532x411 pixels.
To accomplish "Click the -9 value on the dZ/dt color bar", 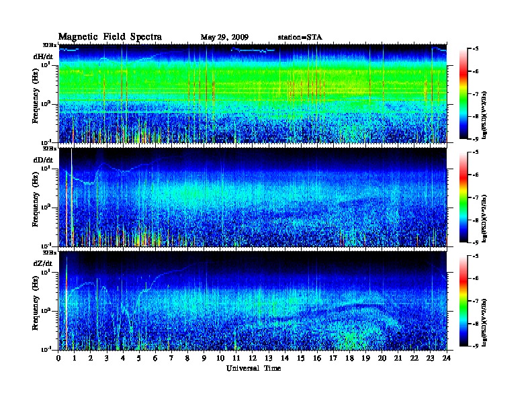I will [x=476, y=346].
